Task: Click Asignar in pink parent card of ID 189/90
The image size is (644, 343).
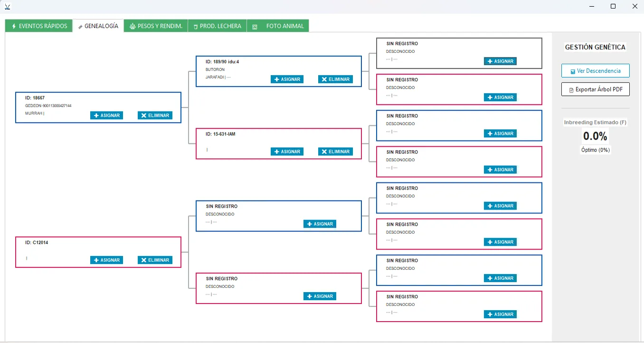Action: pyautogui.click(x=500, y=97)
